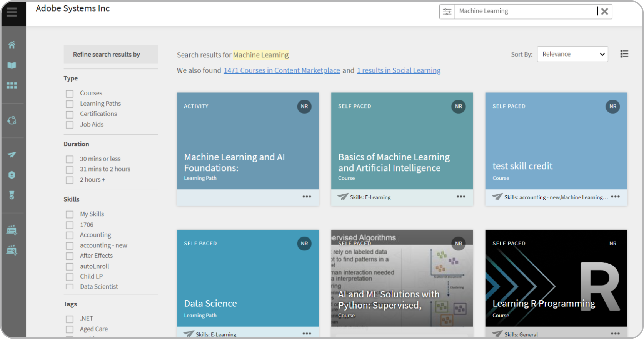The width and height of the screenshot is (644, 339).
Task: Open 1 results in Social Learning link
Action: point(399,70)
